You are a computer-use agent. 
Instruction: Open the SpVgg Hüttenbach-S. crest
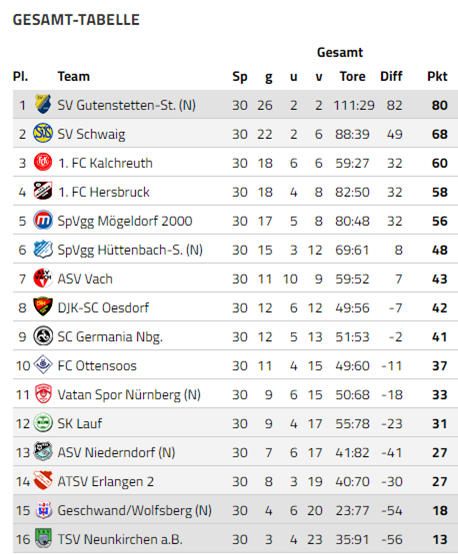point(43,249)
